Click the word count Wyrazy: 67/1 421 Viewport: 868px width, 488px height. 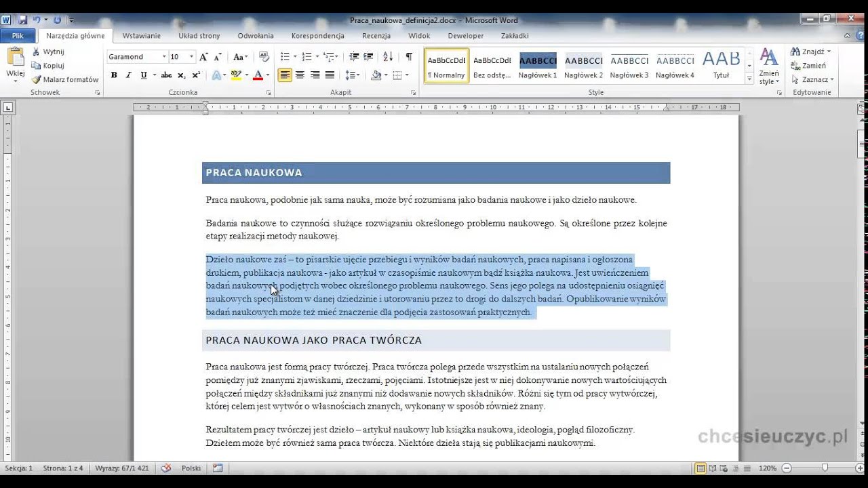[122, 468]
